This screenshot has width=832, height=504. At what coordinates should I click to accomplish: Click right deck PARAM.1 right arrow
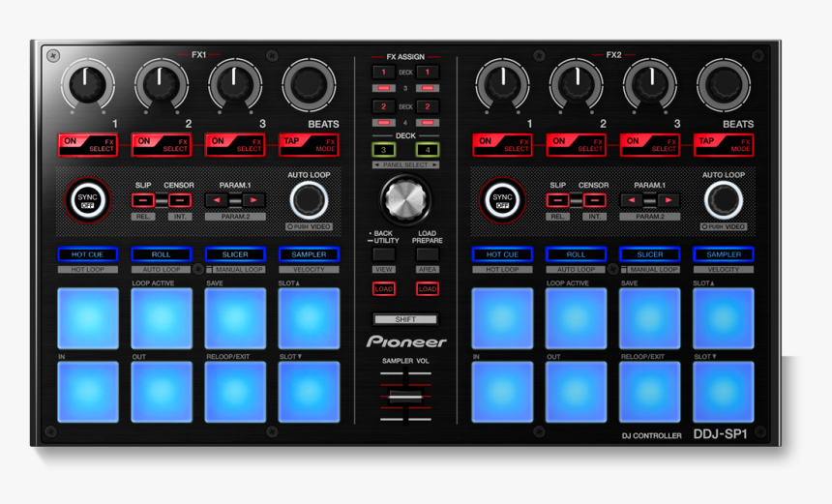point(669,200)
